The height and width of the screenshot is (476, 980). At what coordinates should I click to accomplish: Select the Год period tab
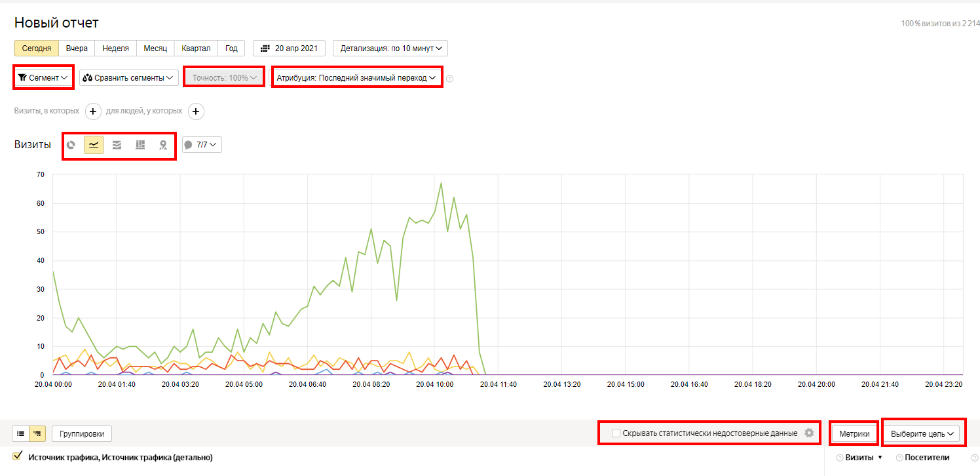point(231,49)
